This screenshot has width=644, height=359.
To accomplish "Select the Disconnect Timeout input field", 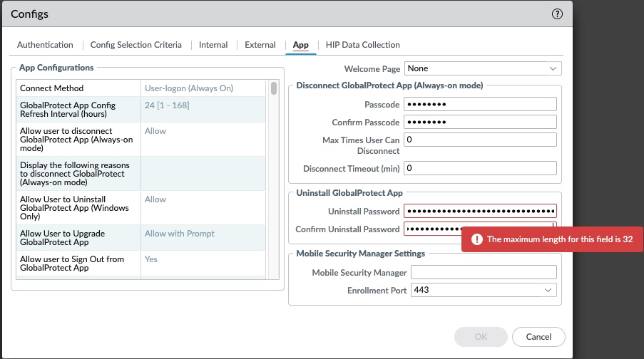I will [480, 168].
